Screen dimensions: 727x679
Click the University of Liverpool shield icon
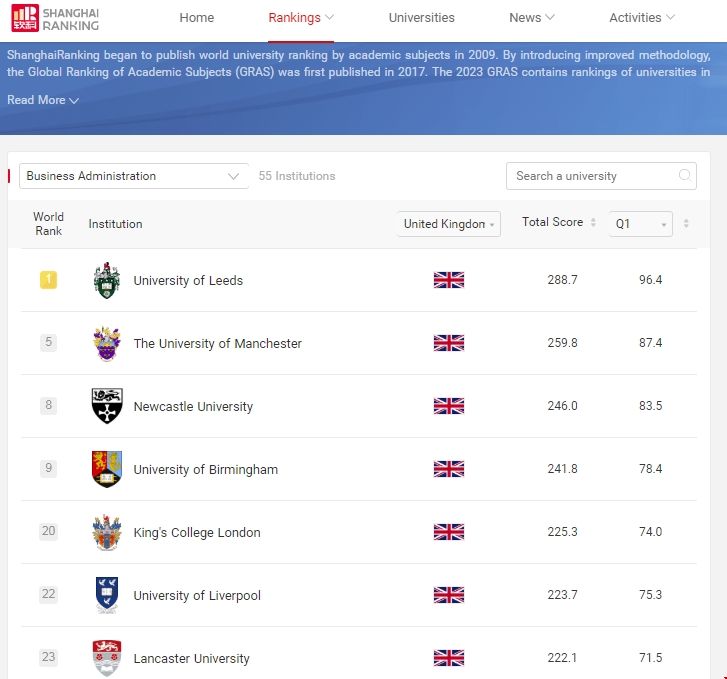coord(106,595)
